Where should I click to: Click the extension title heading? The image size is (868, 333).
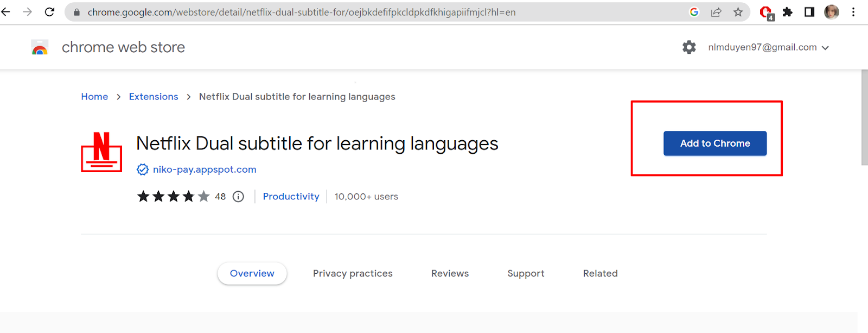(317, 143)
